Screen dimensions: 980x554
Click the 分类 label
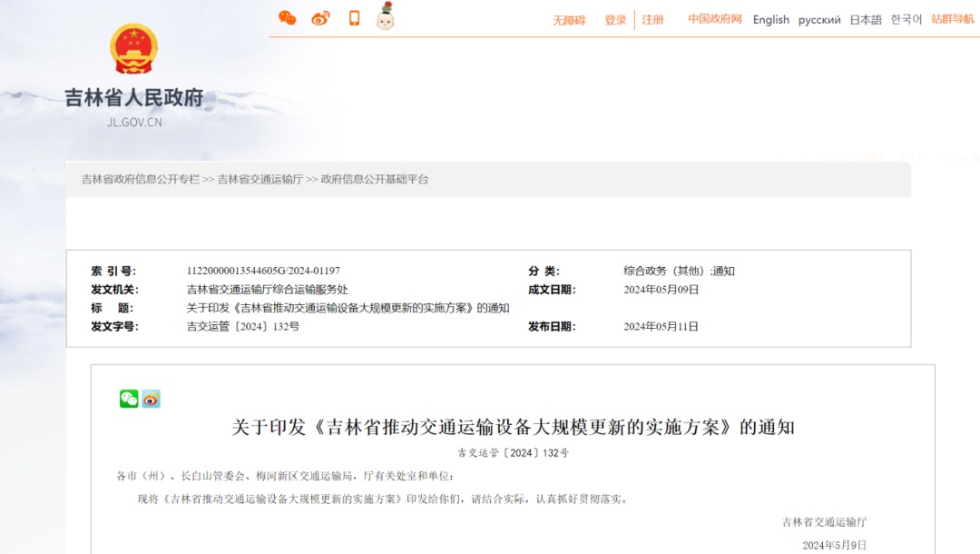click(x=544, y=271)
